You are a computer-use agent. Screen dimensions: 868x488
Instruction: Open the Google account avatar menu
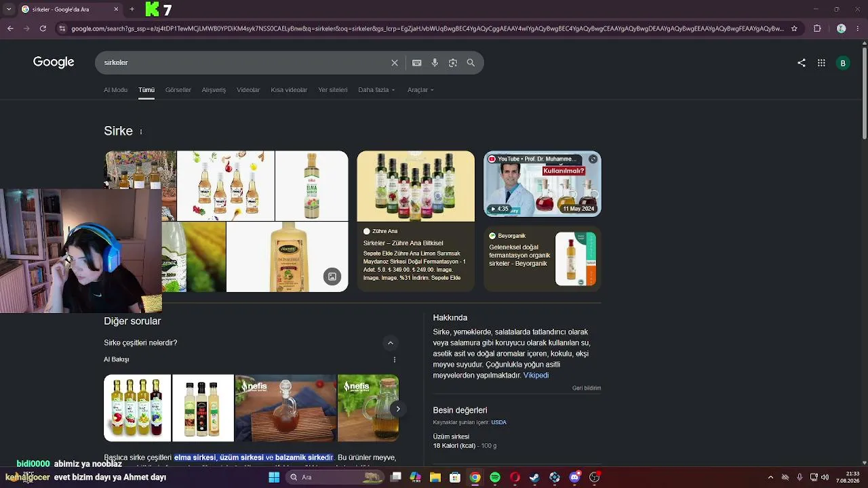click(843, 63)
